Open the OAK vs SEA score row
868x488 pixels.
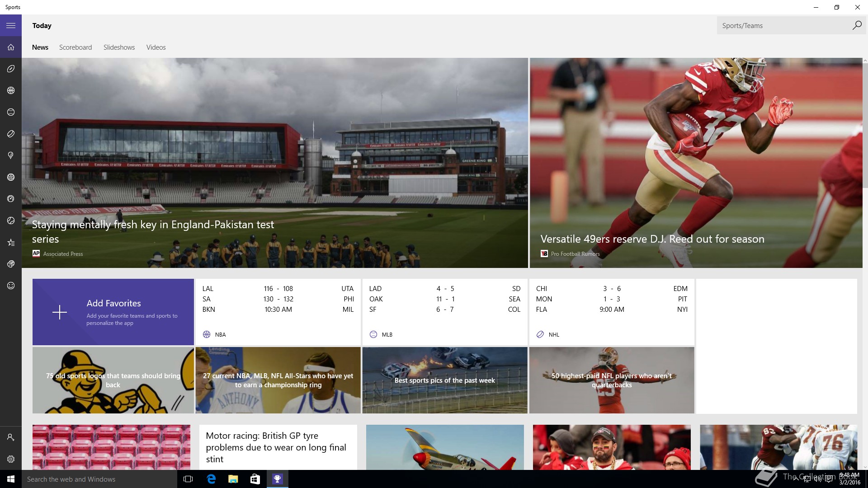pyautogui.click(x=445, y=299)
